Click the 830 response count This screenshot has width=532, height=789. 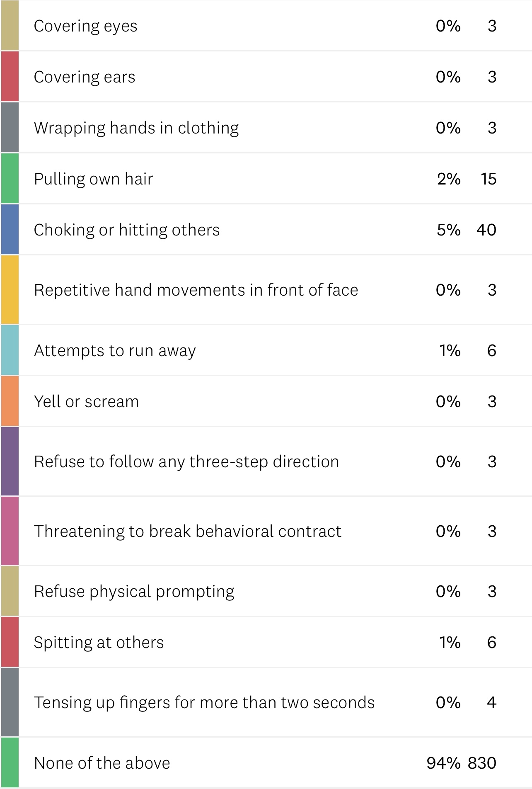click(482, 763)
